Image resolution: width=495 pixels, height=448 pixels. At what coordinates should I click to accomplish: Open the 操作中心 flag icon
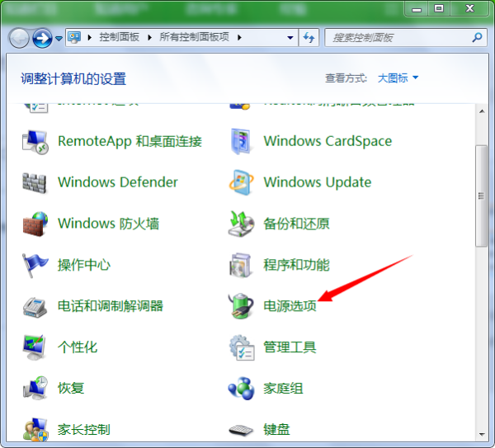(x=35, y=265)
